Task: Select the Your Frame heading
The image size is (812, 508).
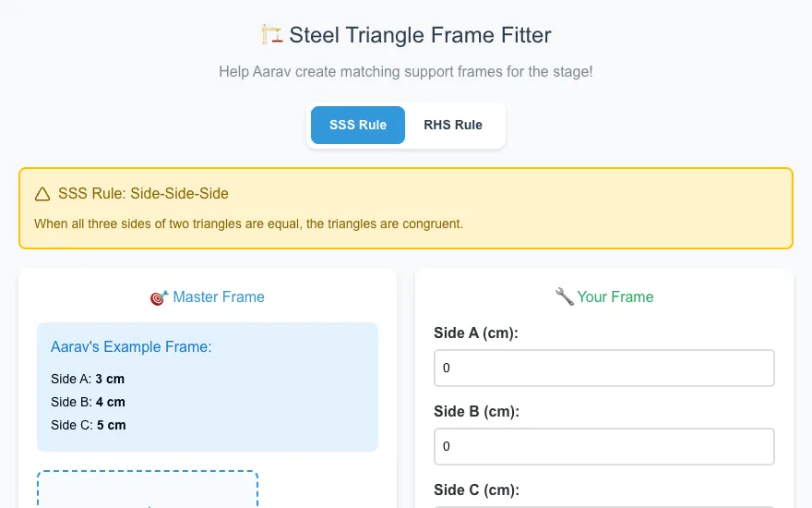Action: (x=615, y=297)
